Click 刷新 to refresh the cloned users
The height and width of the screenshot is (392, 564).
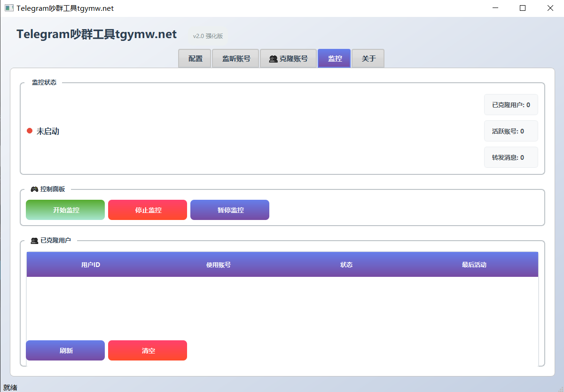(x=65, y=351)
